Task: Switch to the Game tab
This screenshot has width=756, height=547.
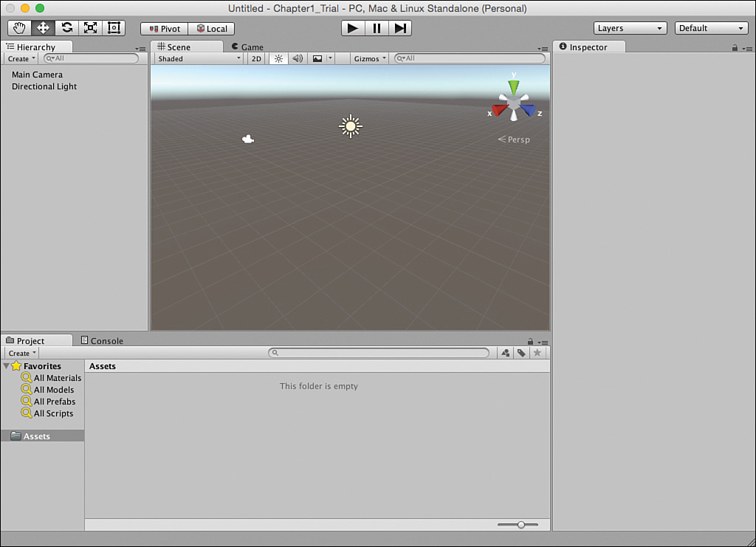Action: pyautogui.click(x=248, y=47)
